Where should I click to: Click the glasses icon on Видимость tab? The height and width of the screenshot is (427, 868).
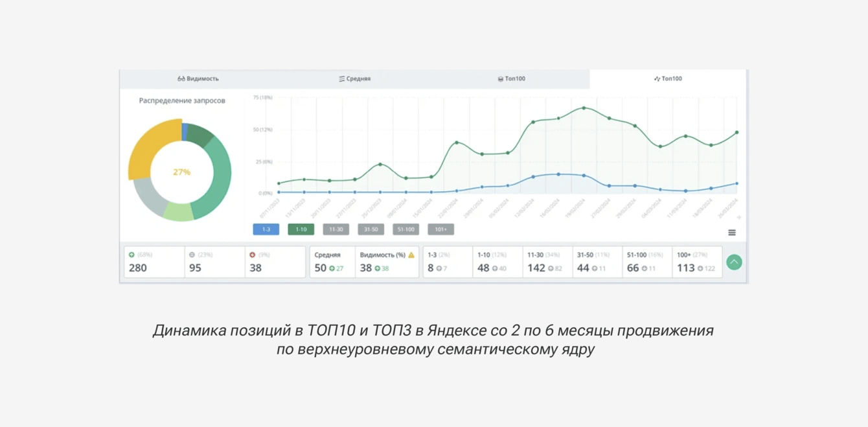181,79
